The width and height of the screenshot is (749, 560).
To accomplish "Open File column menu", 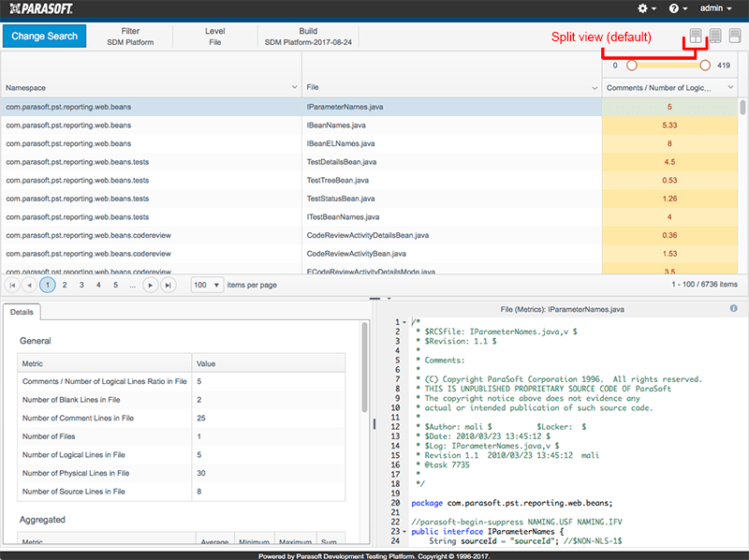I will 595,88.
